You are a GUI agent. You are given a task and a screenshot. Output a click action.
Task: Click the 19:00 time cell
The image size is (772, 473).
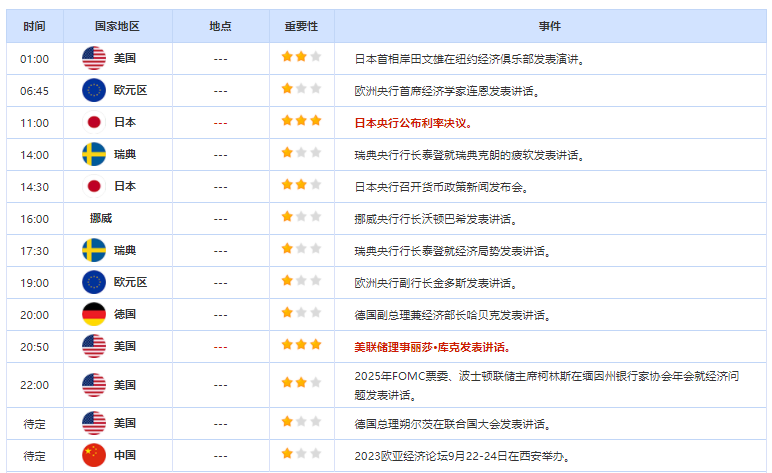click(34, 283)
